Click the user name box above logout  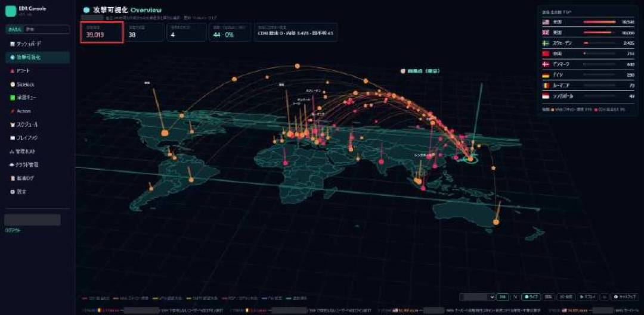[32, 220]
